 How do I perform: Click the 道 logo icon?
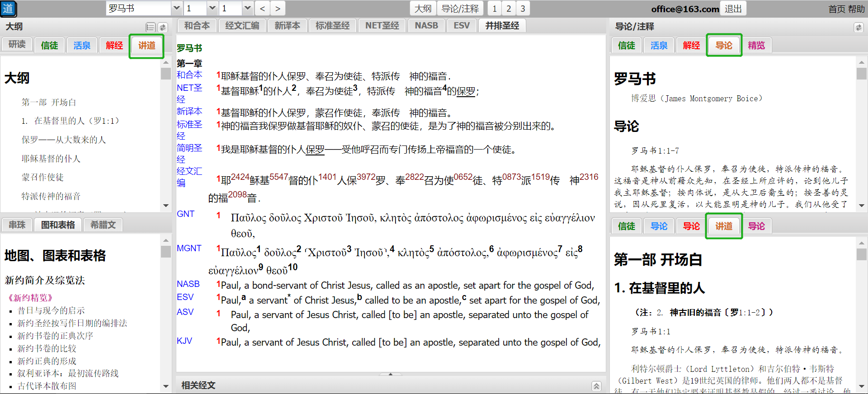pos(8,9)
